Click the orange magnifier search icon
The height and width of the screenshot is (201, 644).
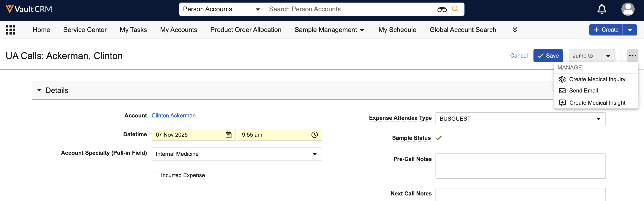click(455, 9)
